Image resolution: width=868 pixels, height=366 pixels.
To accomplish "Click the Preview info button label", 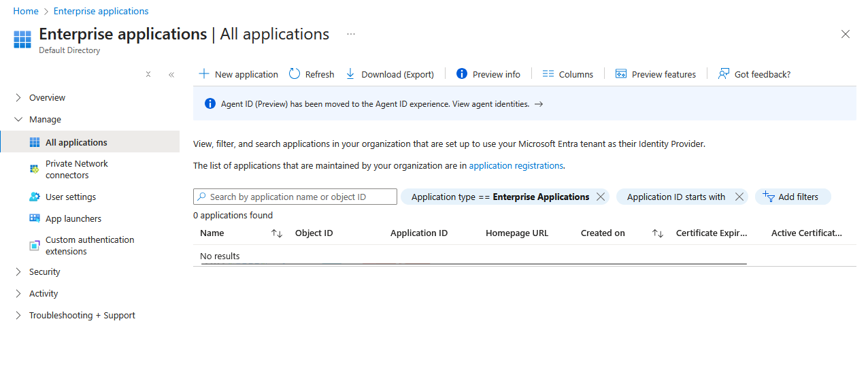I will (x=497, y=74).
